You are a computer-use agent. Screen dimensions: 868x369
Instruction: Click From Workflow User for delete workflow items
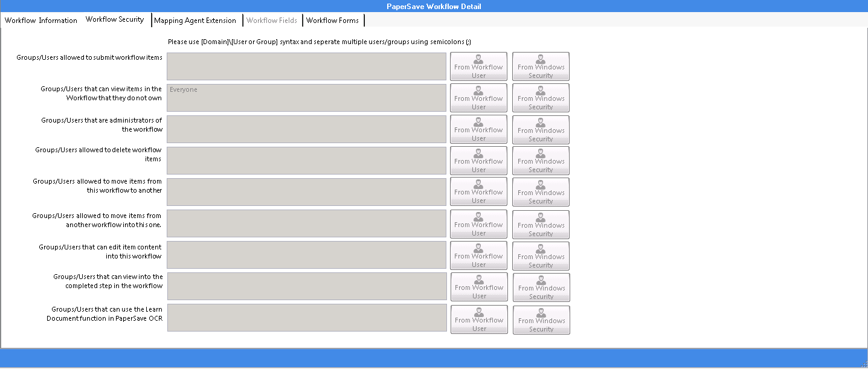coord(478,161)
